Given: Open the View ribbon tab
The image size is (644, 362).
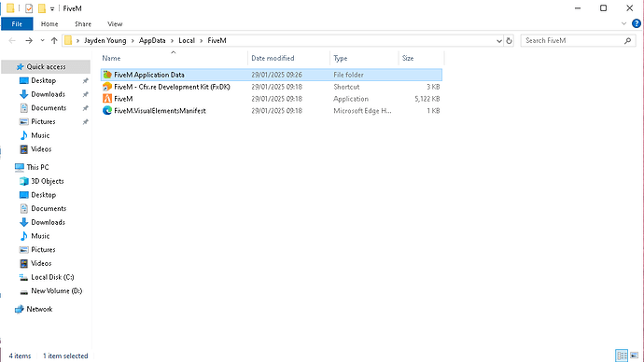Looking at the screenshot, I should tap(115, 24).
